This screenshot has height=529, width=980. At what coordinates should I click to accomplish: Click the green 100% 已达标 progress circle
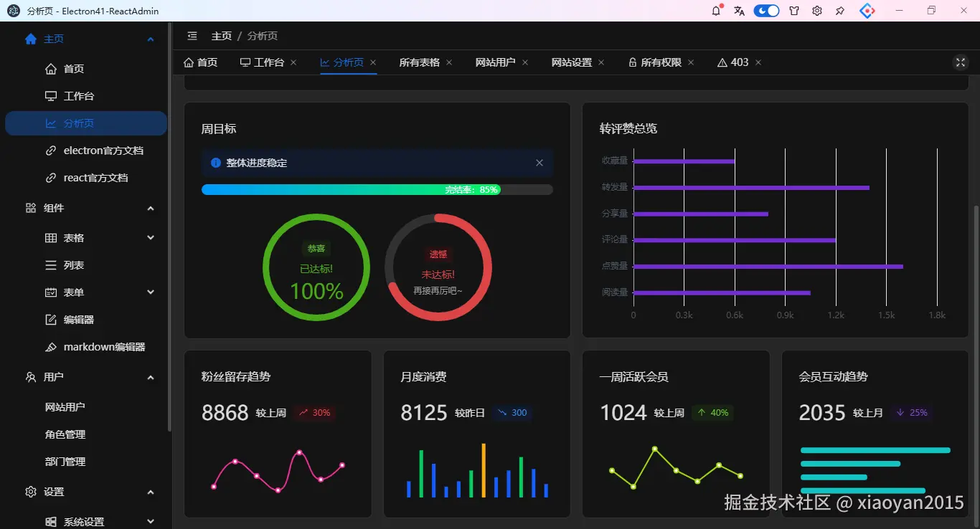point(316,267)
